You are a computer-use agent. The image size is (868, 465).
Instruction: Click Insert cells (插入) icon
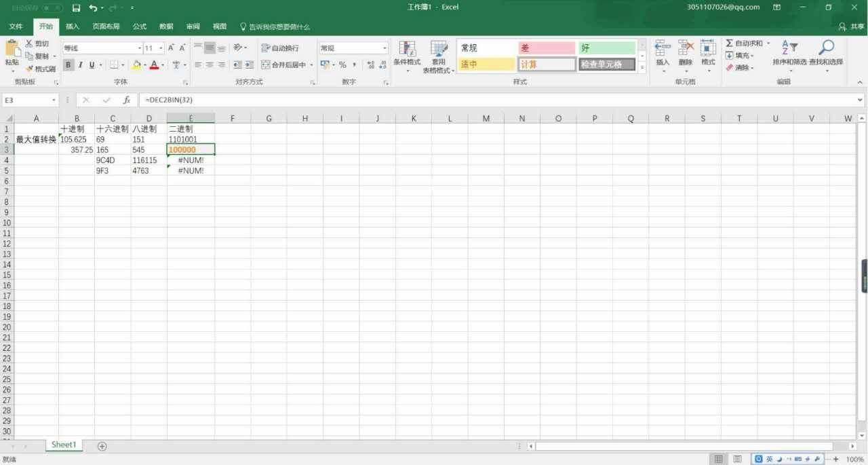pyautogui.click(x=663, y=48)
